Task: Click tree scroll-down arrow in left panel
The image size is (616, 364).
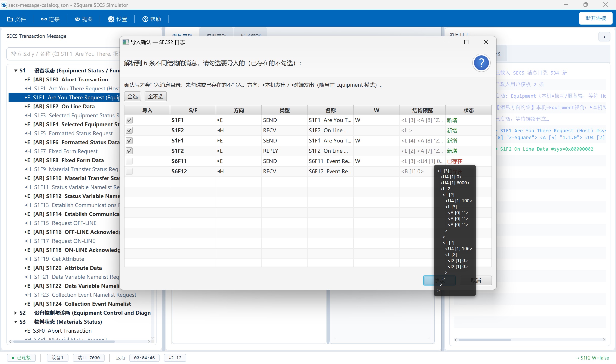Action: coord(153,338)
